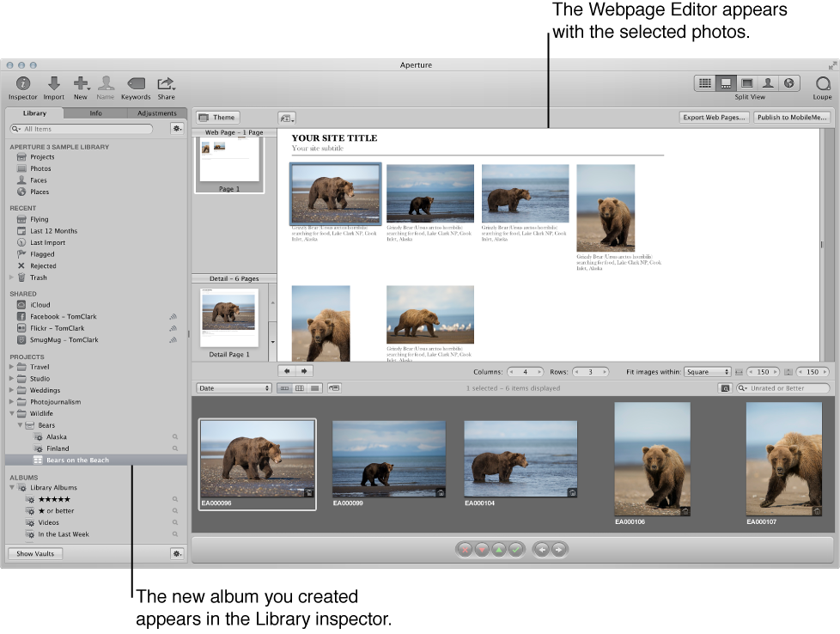Toggle filmstrip view in the browser controls
The image size is (840, 634).
pos(286,388)
